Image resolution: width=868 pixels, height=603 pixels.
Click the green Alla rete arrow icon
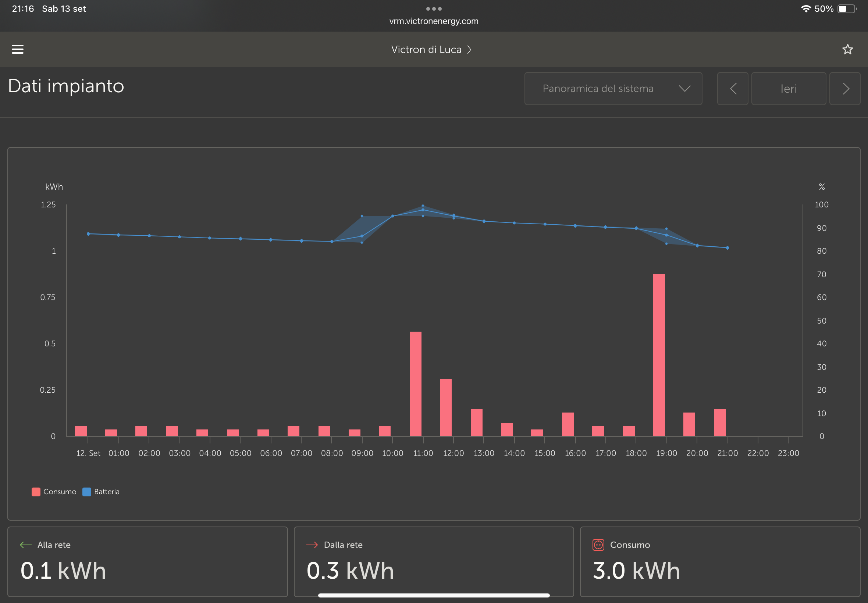point(26,545)
